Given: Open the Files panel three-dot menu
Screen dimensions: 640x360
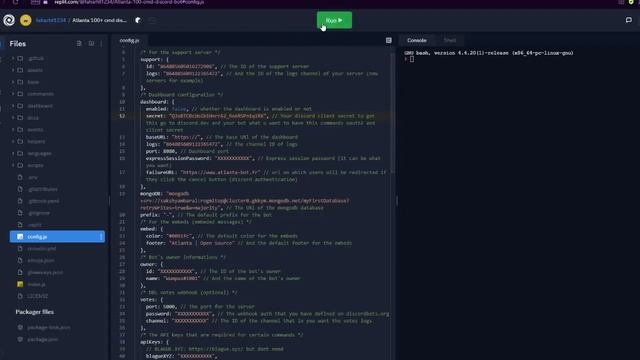Looking at the screenshot, I should click(101, 44).
